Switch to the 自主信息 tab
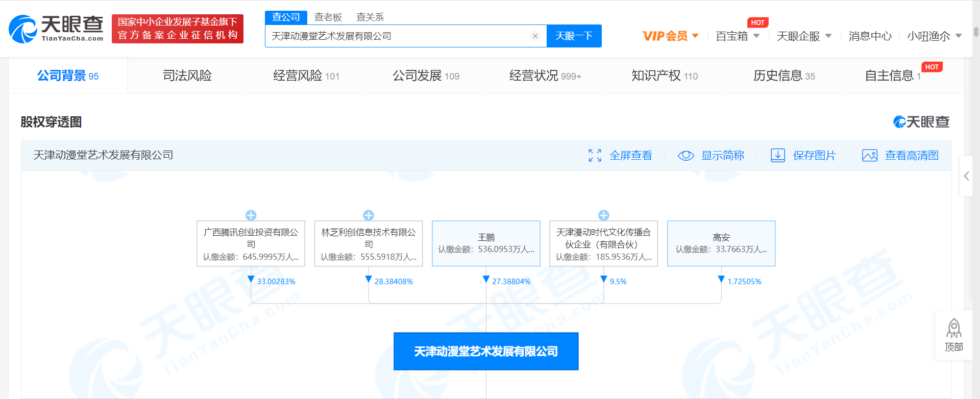 coord(893,76)
